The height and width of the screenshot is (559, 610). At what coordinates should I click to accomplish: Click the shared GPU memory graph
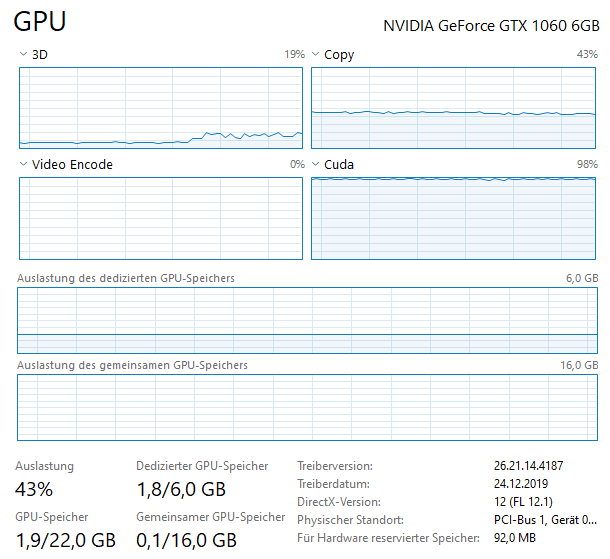tap(308, 407)
